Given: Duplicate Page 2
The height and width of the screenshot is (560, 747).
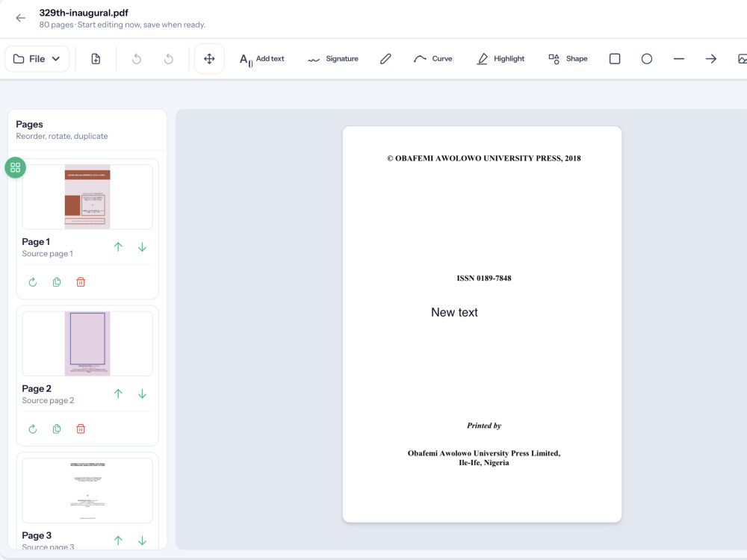Looking at the screenshot, I should [x=57, y=429].
